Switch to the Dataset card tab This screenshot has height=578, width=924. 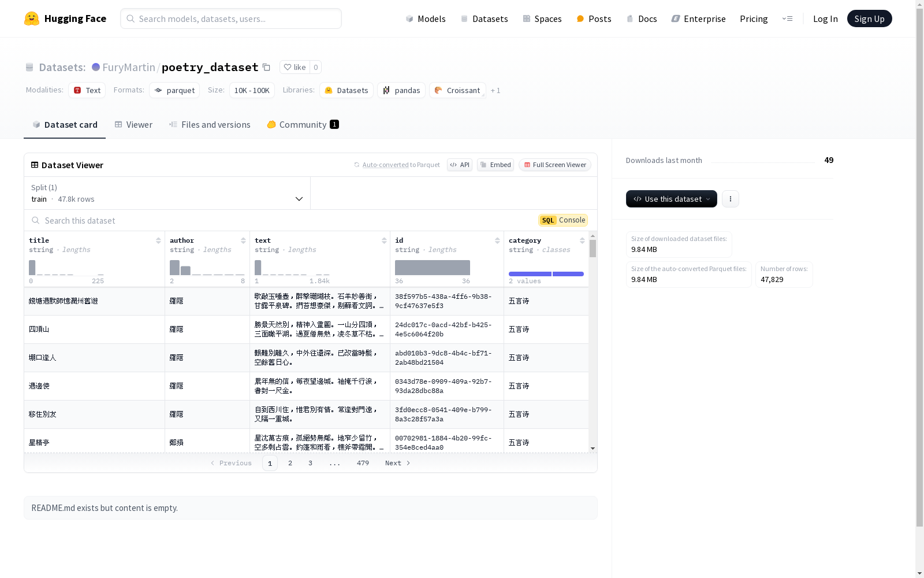click(65, 124)
